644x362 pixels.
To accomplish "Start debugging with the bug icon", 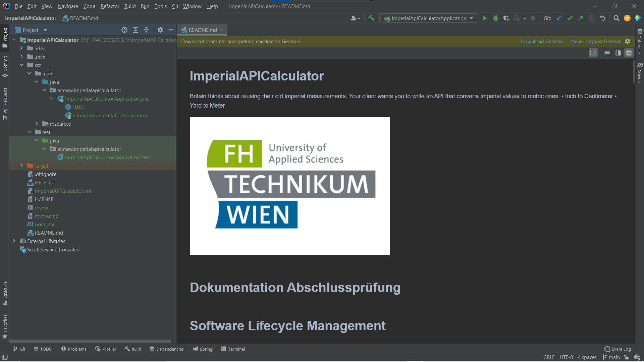I will coord(495,18).
